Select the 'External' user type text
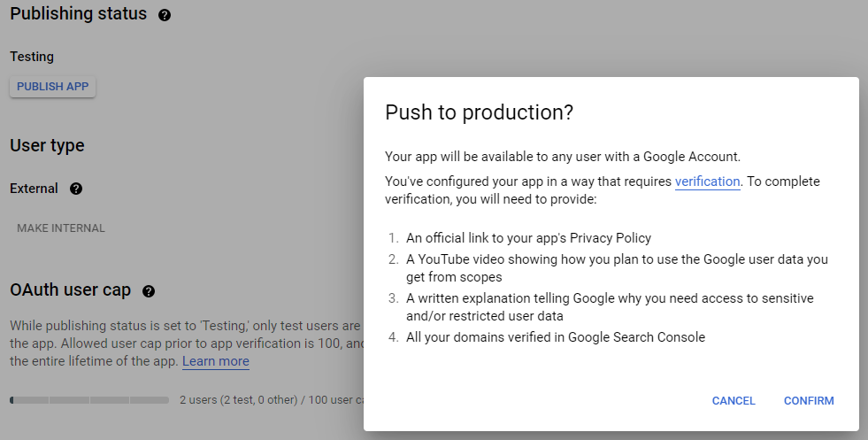The width and height of the screenshot is (868, 440). tap(34, 189)
